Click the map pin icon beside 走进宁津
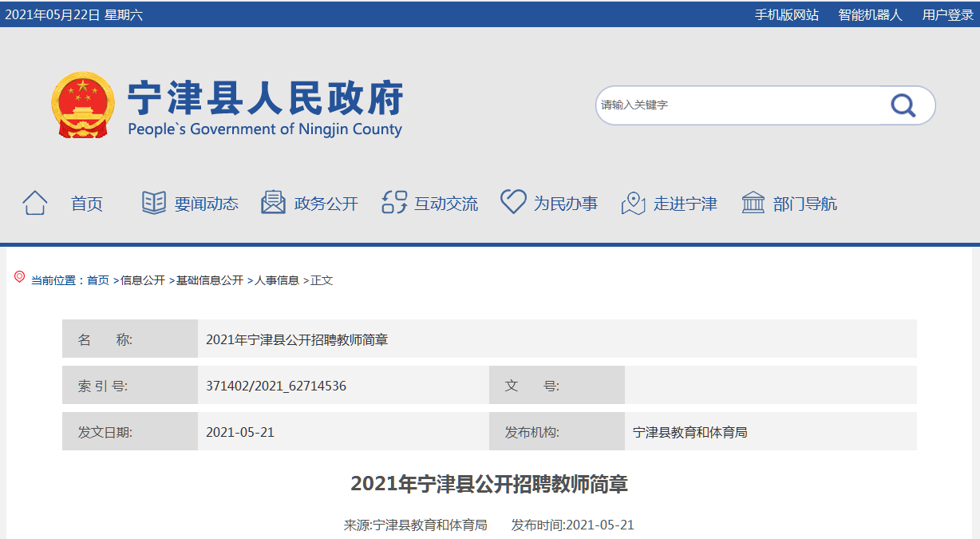This screenshot has width=980, height=539. pyautogui.click(x=633, y=204)
